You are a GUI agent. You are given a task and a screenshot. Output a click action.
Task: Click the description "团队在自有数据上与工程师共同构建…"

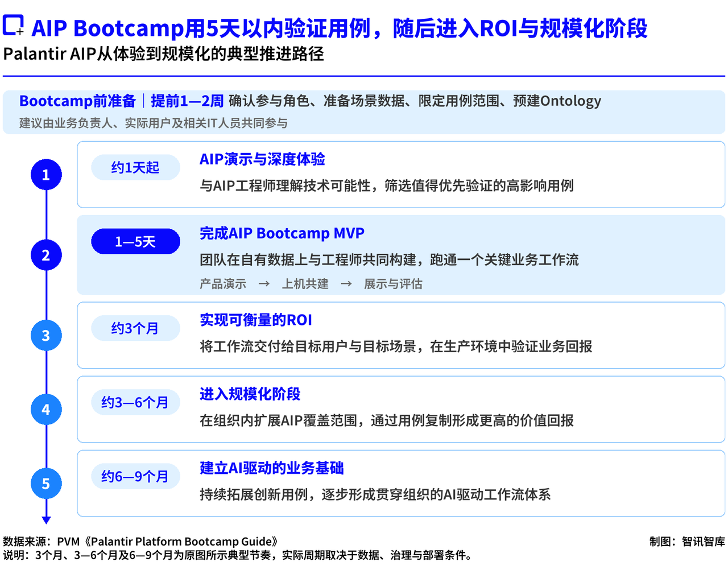(x=389, y=259)
